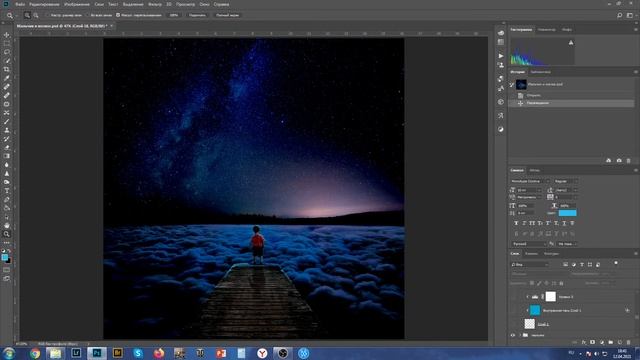Switch to the Абзац tab
Viewport: 640px width, 360px height.
point(535,170)
